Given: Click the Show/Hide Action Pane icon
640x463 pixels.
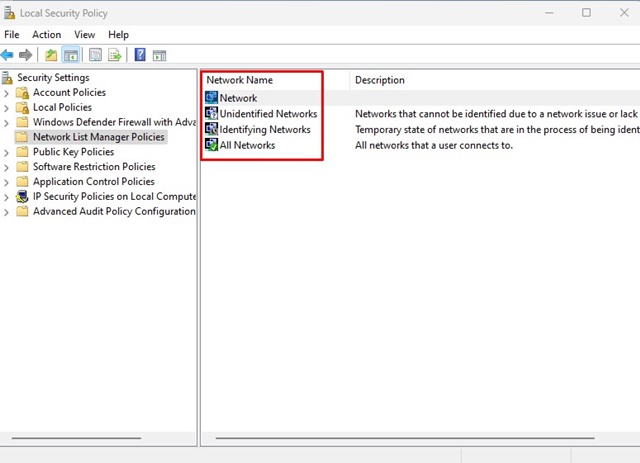Looking at the screenshot, I should (x=159, y=55).
